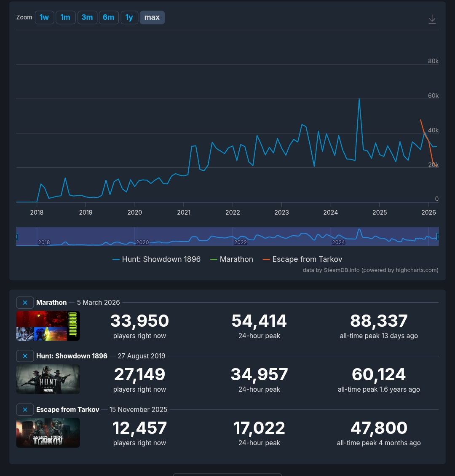This screenshot has width=455, height=476.
Task: Set chart zoom to 1m
Action: click(66, 17)
